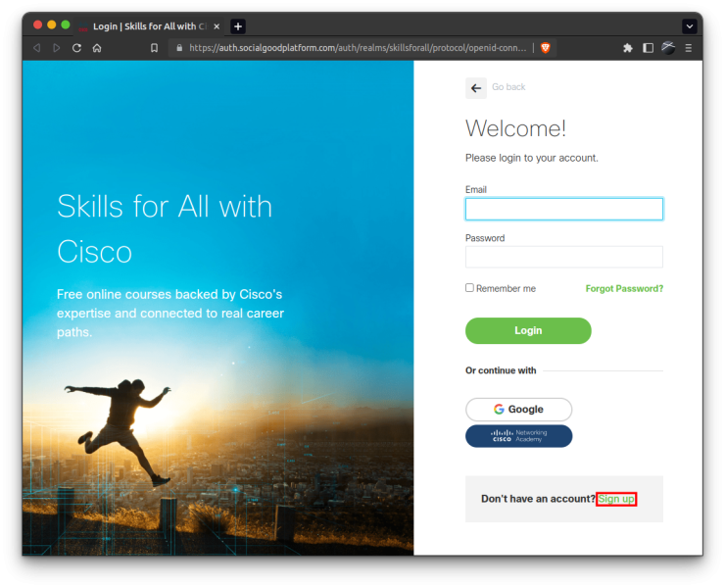Click the browser forward arrow
Image resolution: width=725 pixels, height=588 pixels.
pos(57,48)
